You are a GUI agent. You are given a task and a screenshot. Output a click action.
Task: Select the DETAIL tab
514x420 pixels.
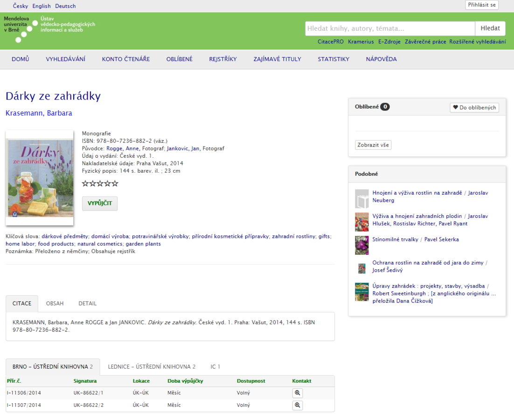(x=88, y=304)
